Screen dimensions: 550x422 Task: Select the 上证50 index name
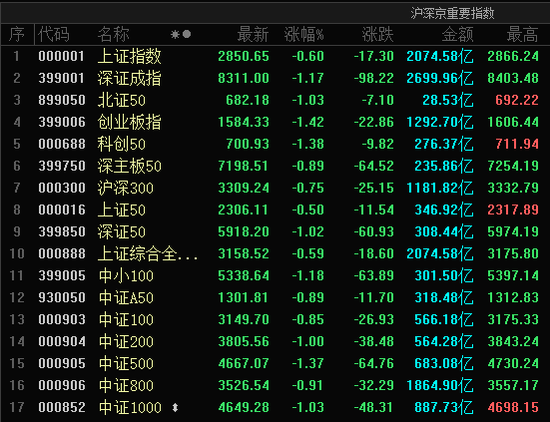click(121, 210)
